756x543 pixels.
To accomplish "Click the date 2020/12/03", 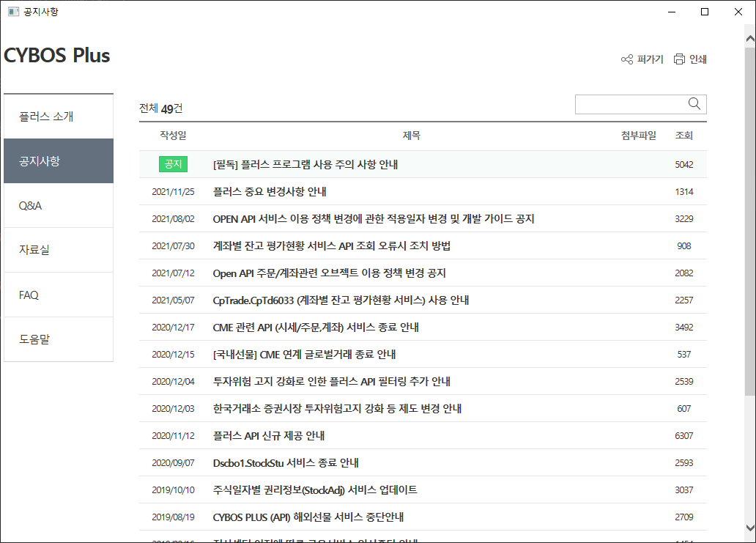I will click(173, 409).
